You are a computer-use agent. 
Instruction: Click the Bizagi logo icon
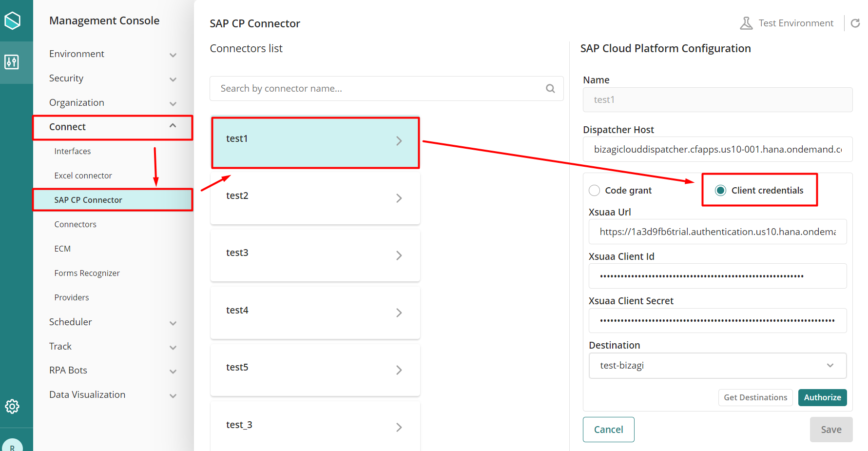tap(12, 20)
